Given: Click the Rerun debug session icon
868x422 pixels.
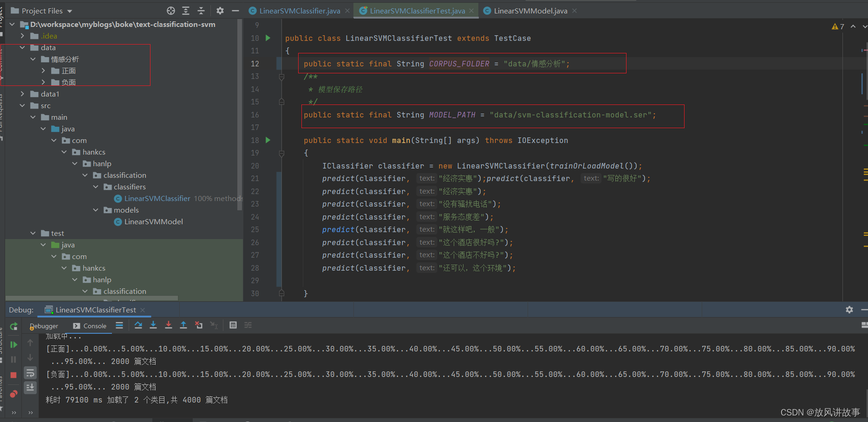Looking at the screenshot, I should coord(13,326).
